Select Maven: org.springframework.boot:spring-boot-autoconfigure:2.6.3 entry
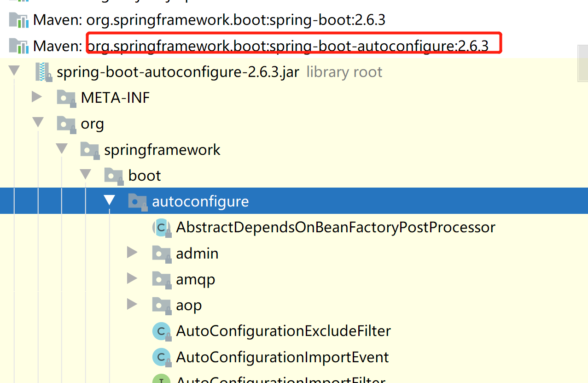The height and width of the screenshot is (383, 588). 261,46
